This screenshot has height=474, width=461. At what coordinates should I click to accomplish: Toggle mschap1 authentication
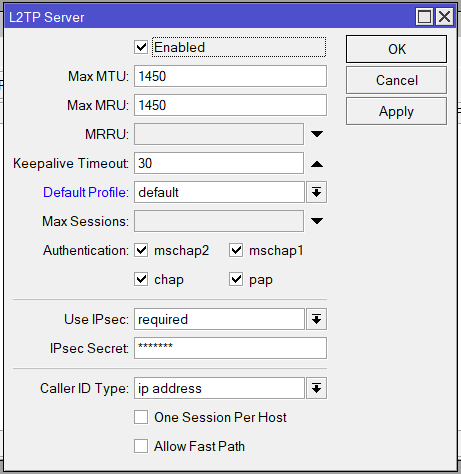tap(236, 250)
